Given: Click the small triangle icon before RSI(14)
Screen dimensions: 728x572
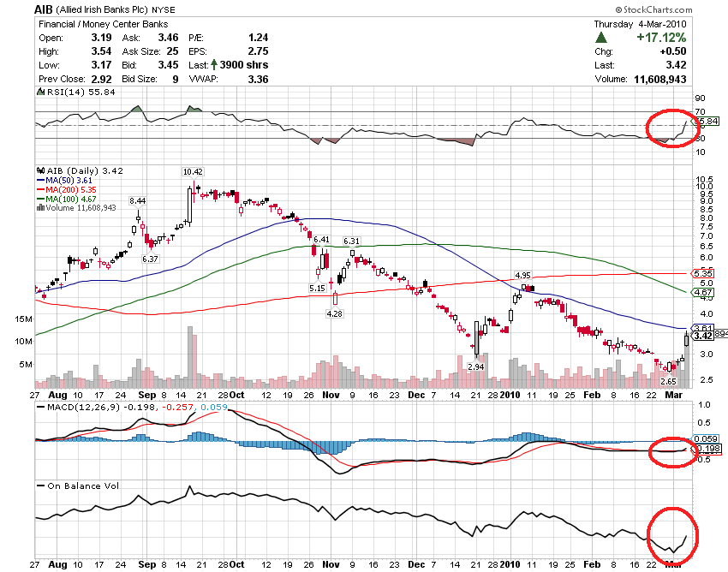Looking at the screenshot, I should (41, 92).
